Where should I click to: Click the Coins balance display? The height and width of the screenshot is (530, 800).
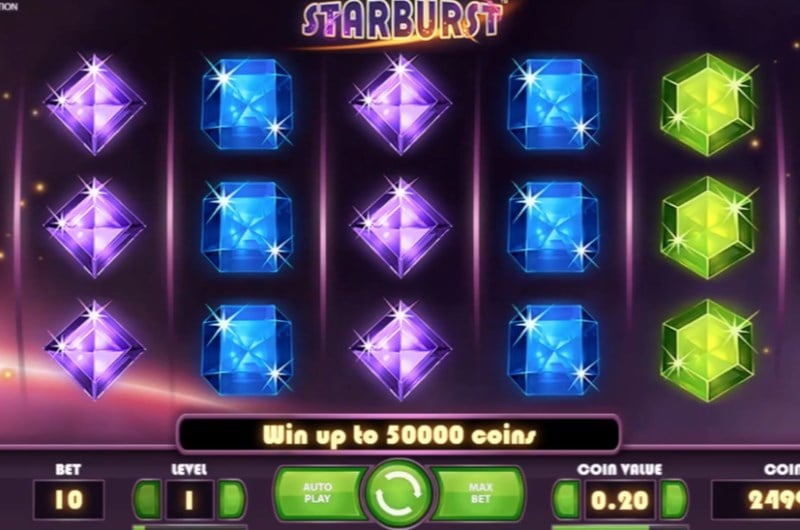pos(756,500)
